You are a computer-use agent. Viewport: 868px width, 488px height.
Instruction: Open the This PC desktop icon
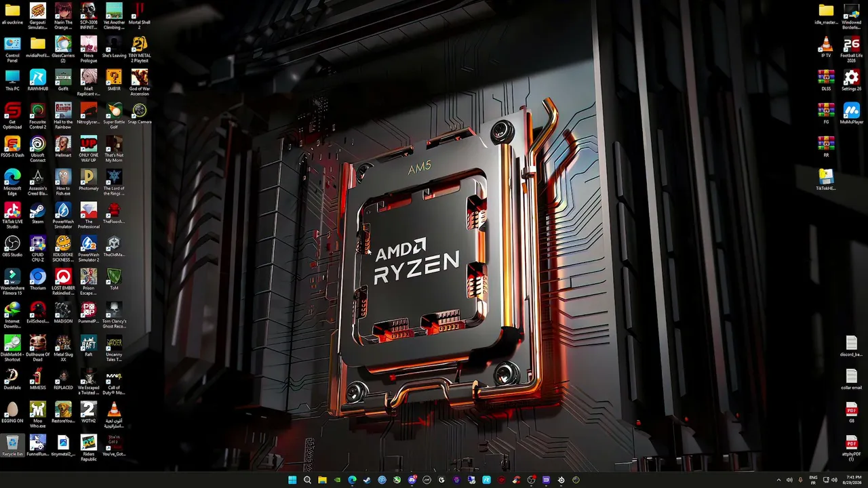12,80
